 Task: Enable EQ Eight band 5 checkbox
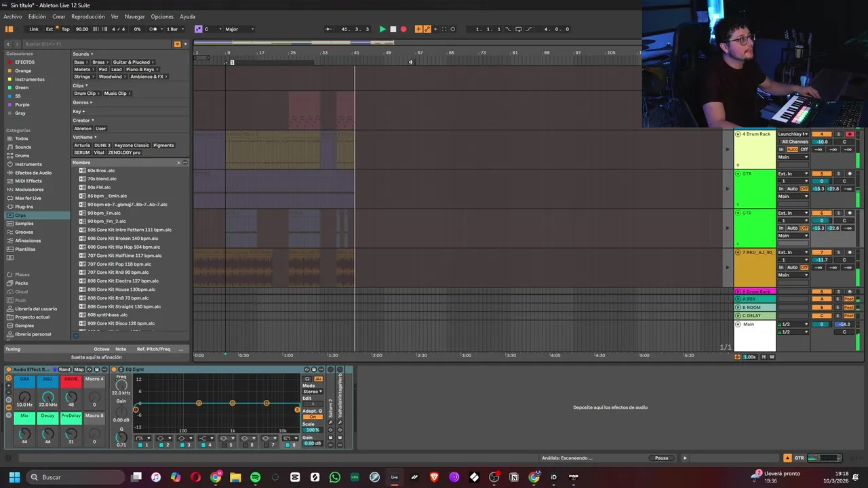point(224,445)
